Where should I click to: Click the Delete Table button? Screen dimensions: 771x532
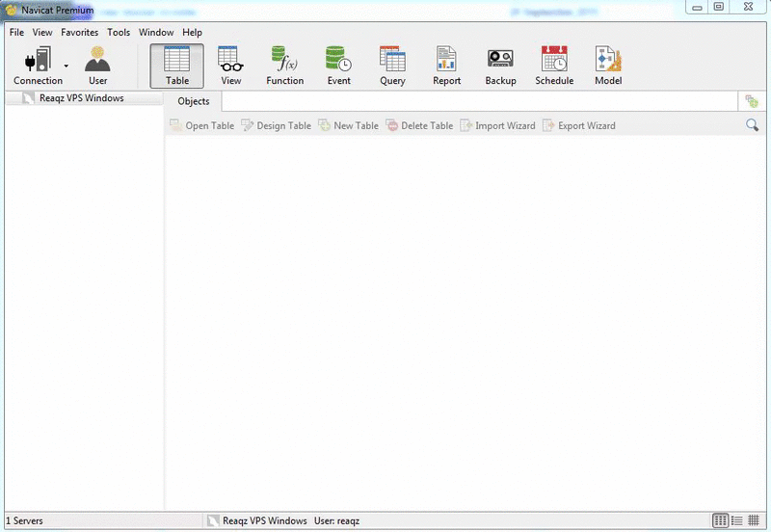tap(419, 126)
